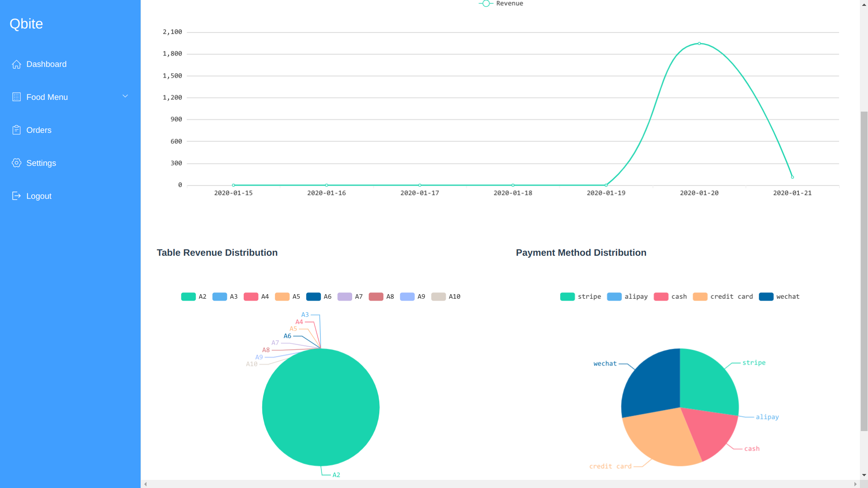868x488 pixels.
Task: Toggle the cash legend entry
Action: [x=661, y=297]
